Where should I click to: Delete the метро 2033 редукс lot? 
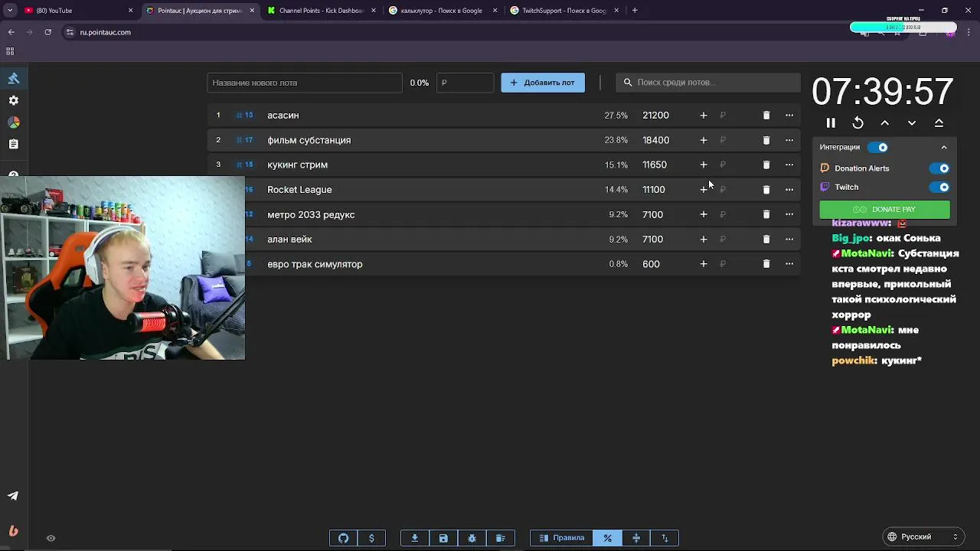[766, 214]
